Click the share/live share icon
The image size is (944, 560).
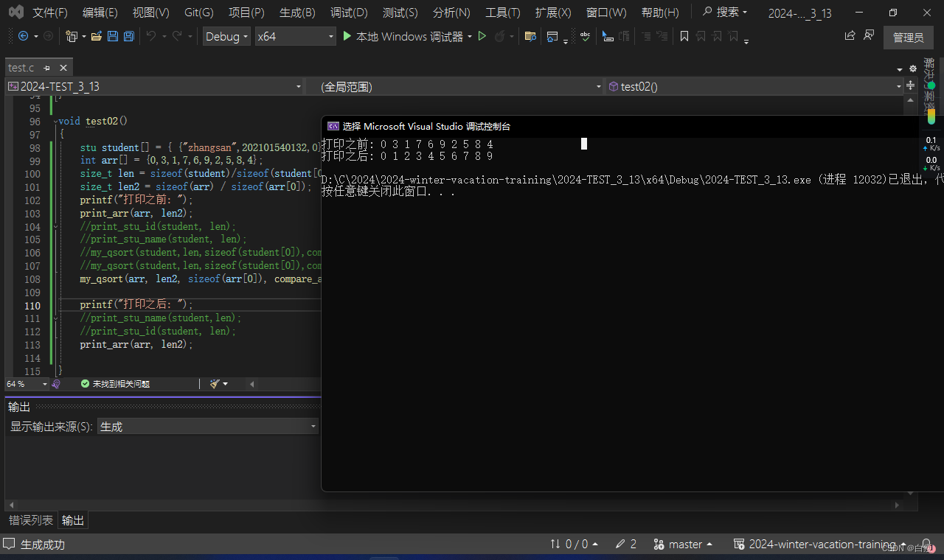[x=850, y=35]
